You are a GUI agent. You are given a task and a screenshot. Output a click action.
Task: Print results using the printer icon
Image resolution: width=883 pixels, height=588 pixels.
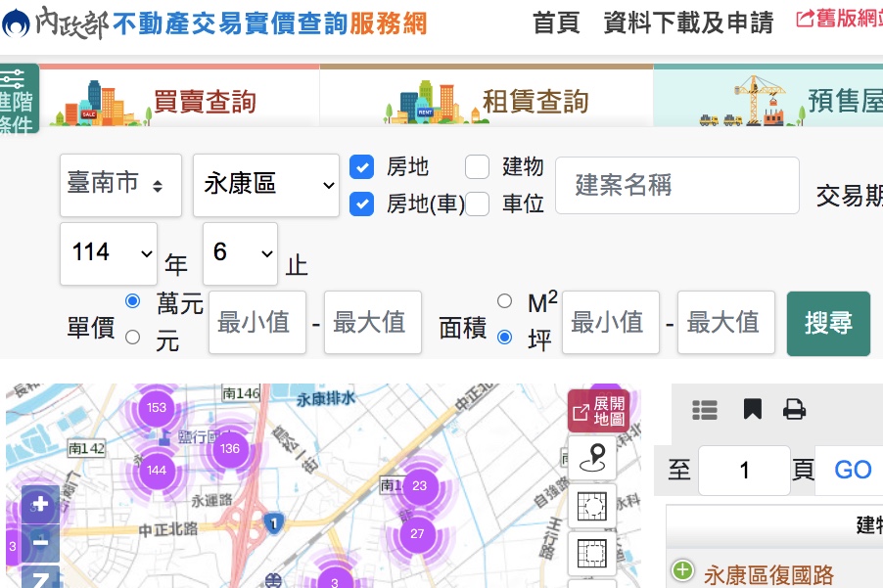coord(795,410)
